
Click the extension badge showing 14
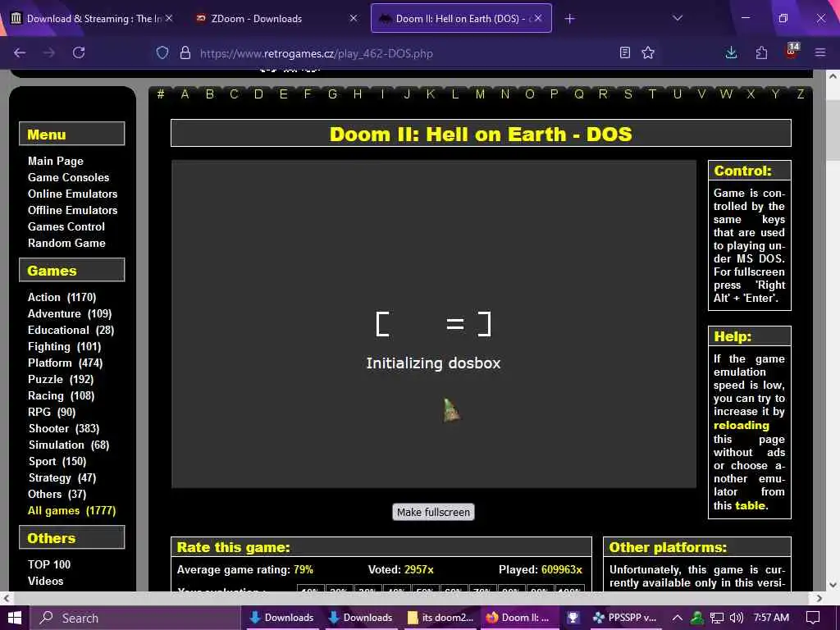(792, 50)
